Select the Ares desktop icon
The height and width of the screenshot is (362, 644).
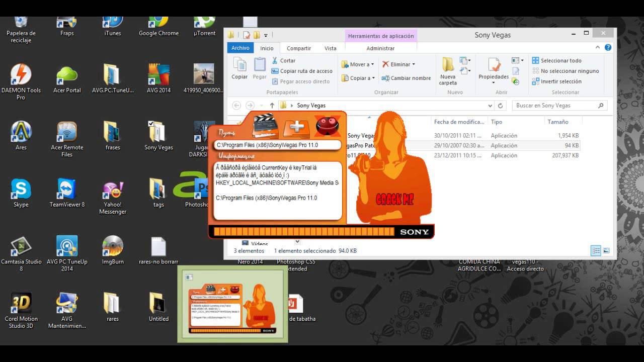point(21,136)
